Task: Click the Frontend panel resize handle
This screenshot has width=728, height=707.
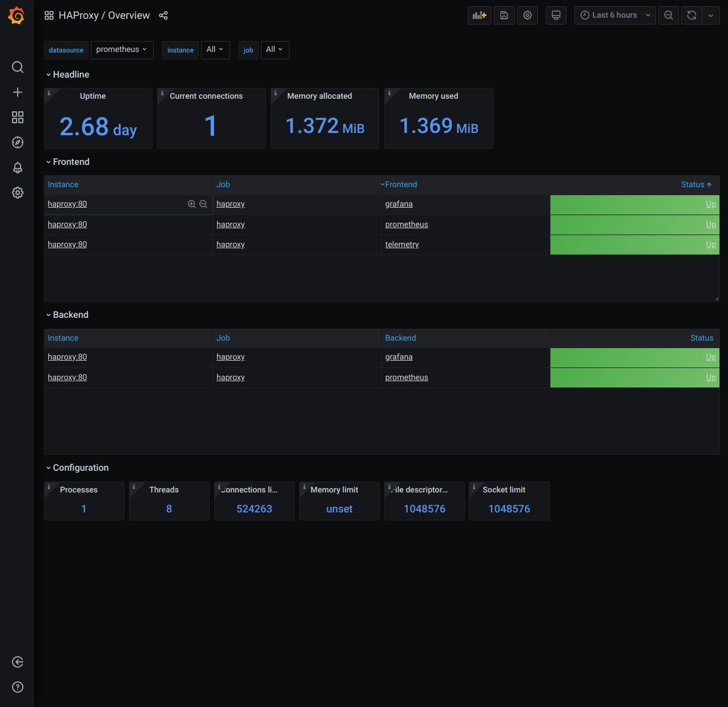Action: pyautogui.click(x=717, y=298)
